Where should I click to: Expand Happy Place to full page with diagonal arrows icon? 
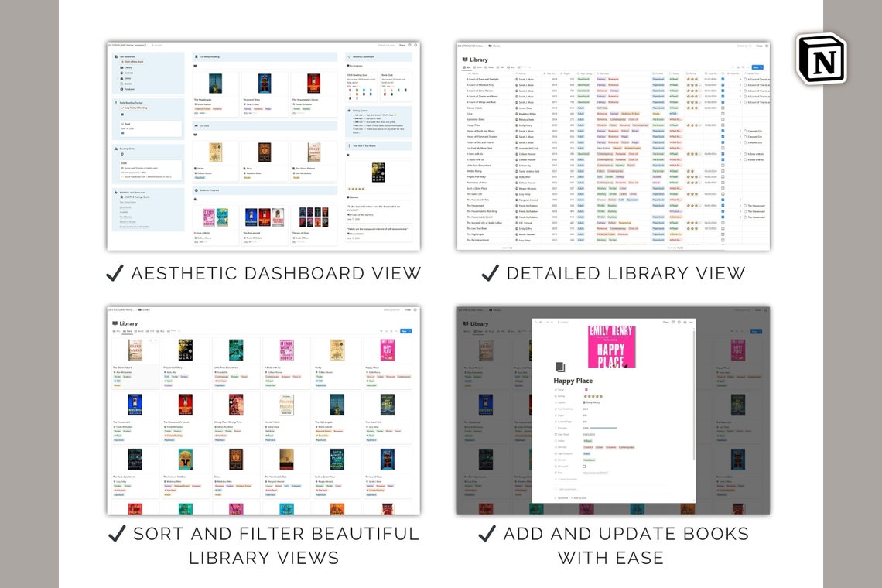click(535, 322)
